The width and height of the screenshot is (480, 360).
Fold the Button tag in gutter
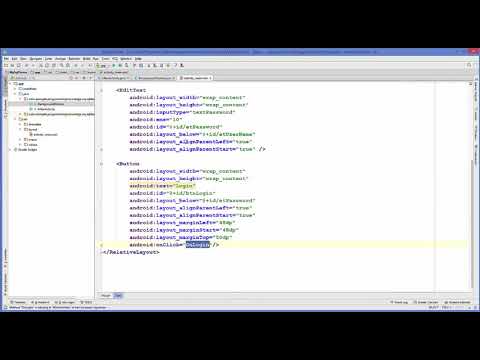pos(102,164)
